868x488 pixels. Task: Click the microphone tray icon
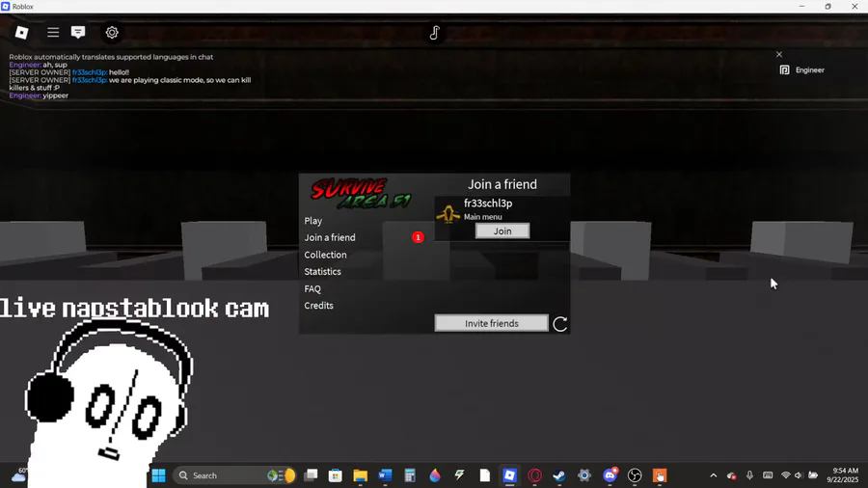click(x=749, y=475)
